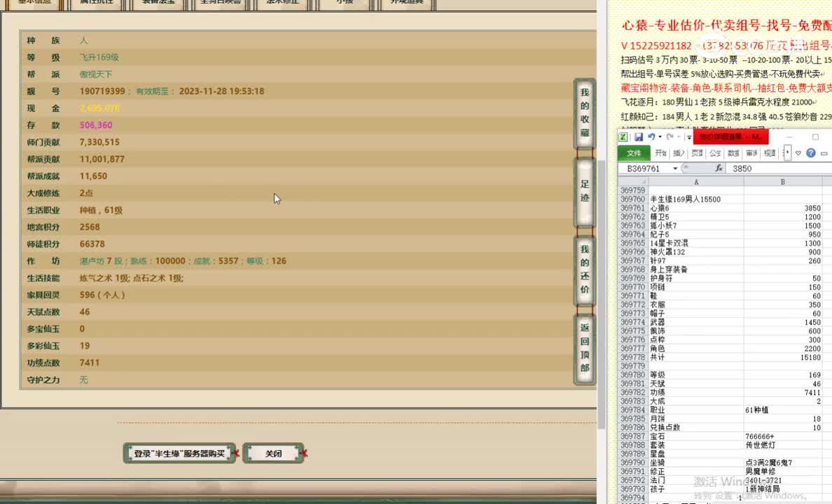Click the Redo icon in Excel
This screenshot has width=832, height=504.
coord(670,136)
